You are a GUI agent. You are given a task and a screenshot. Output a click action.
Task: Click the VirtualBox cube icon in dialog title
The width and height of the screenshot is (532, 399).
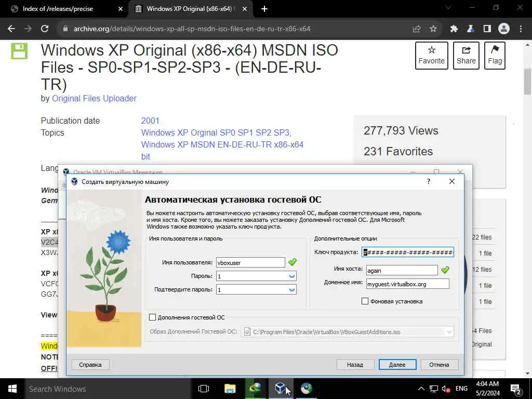(x=74, y=181)
